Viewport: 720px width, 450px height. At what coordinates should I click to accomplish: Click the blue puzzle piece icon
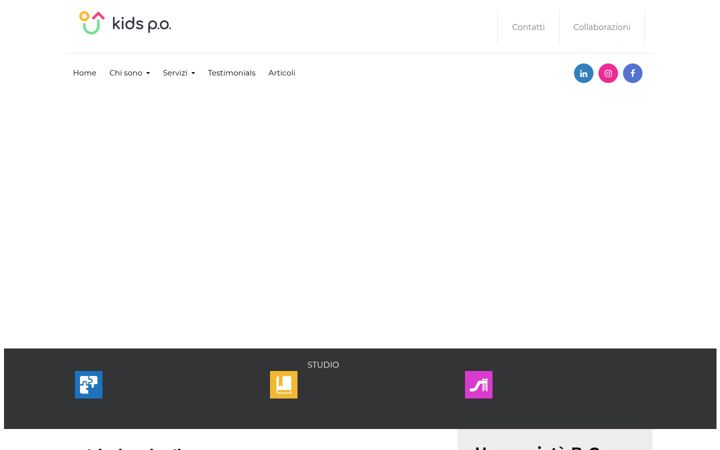tap(89, 385)
